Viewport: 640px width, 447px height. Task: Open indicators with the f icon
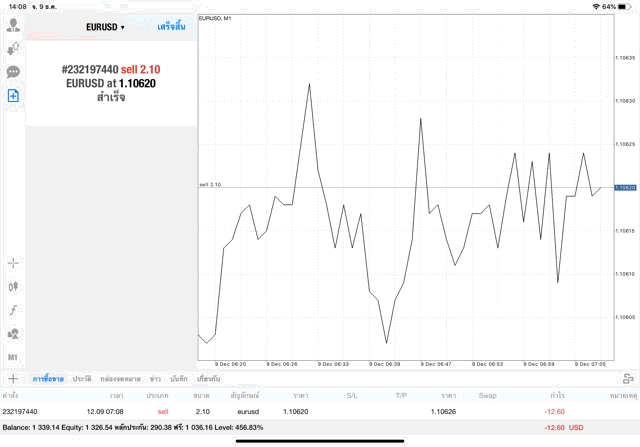(x=13, y=310)
